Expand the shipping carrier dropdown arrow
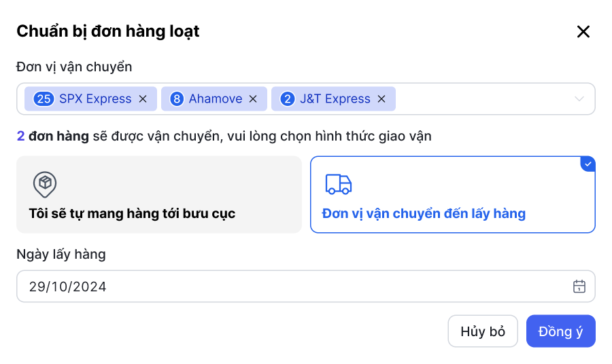 click(x=579, y=99)
